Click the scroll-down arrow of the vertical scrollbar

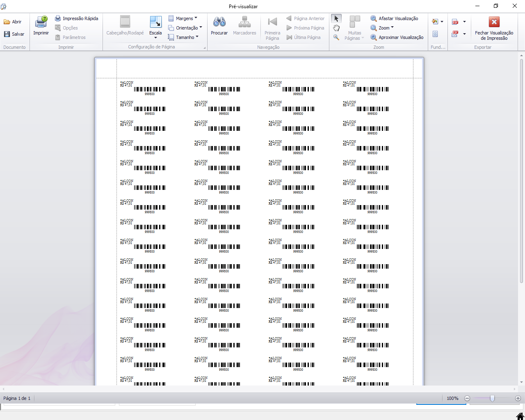click(522, 382)
